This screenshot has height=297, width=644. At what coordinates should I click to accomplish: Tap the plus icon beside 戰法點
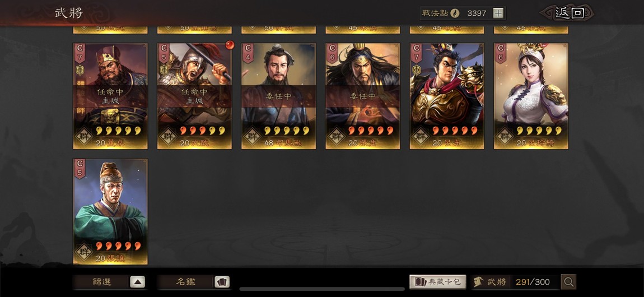click(x=498, y=13)
